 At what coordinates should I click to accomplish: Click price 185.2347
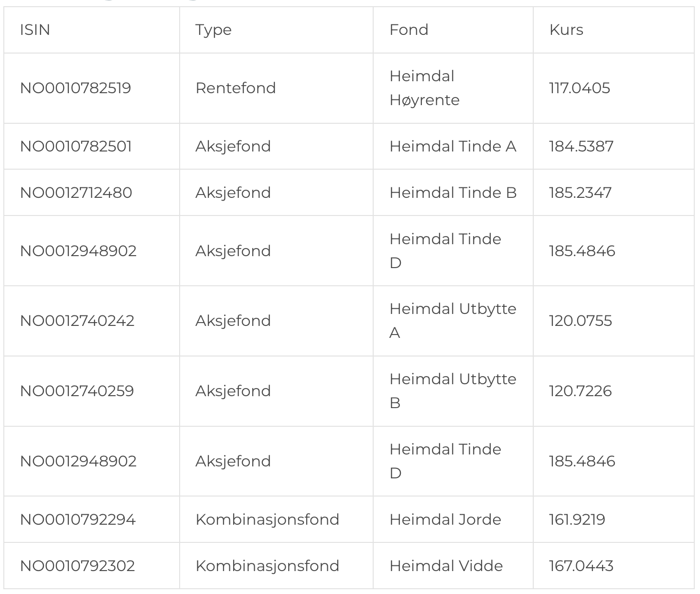(580, 193)
